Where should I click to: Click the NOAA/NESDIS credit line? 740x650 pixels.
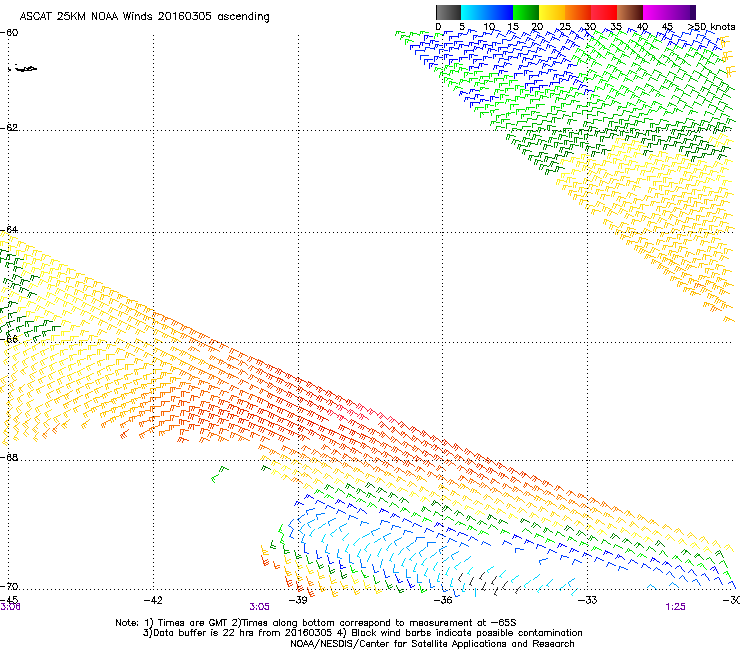coord(432,644)
